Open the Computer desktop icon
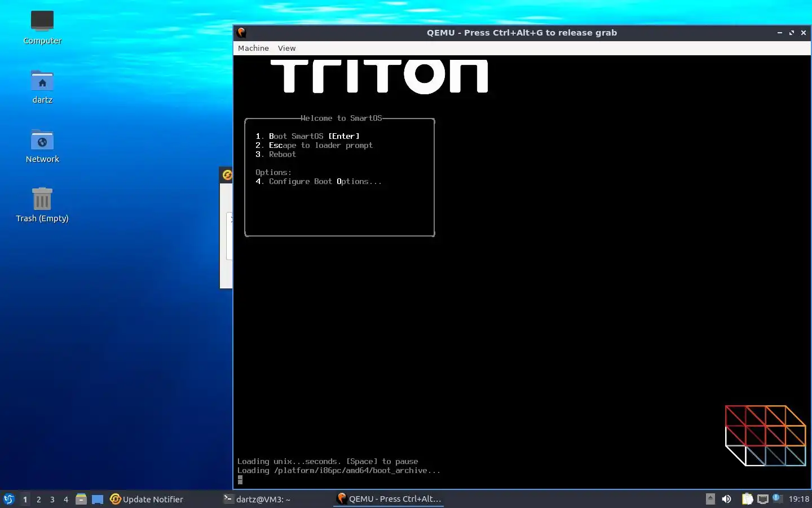This screenshot has height=508, width=812. coord(42,27)
